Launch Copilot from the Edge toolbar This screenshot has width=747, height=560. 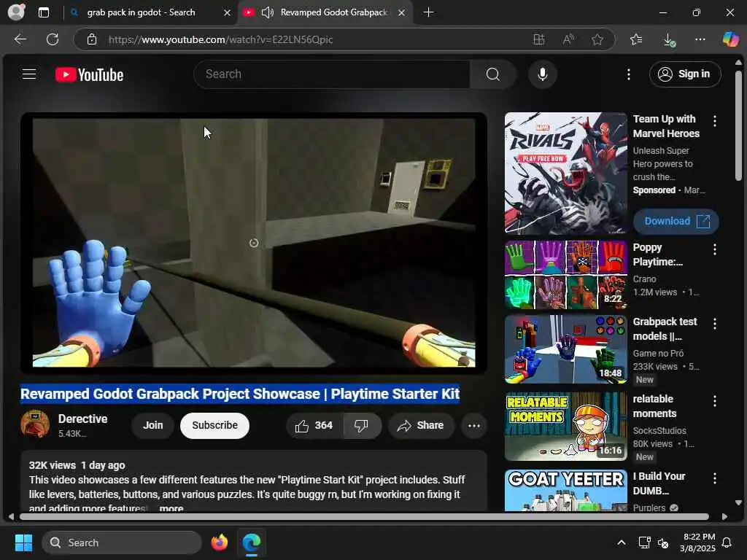click(x=730, y=39)
